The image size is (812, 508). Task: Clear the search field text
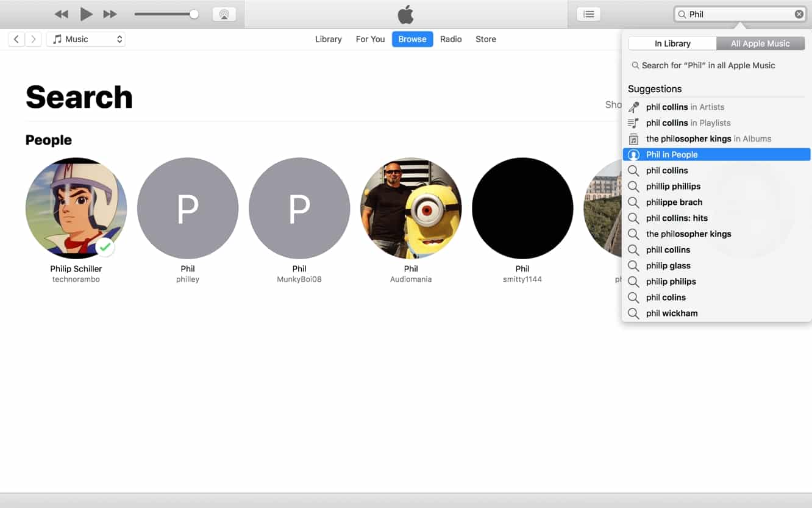click(x=799, y=14)
